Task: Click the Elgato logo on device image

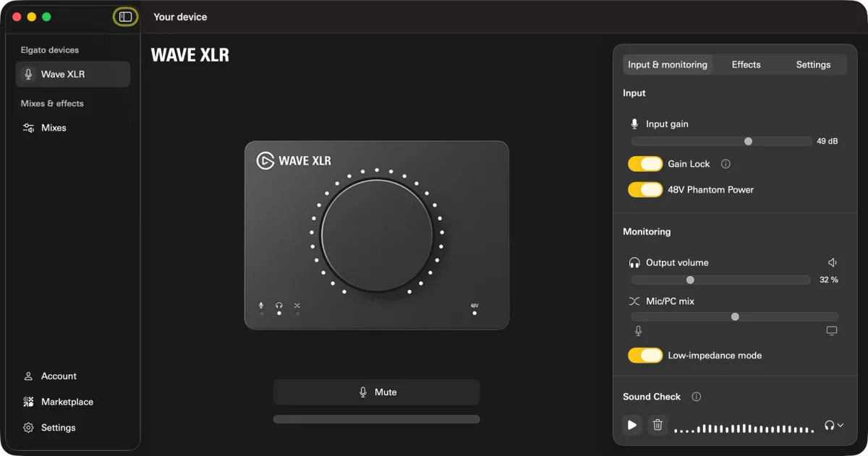Action: click(265, 160)
